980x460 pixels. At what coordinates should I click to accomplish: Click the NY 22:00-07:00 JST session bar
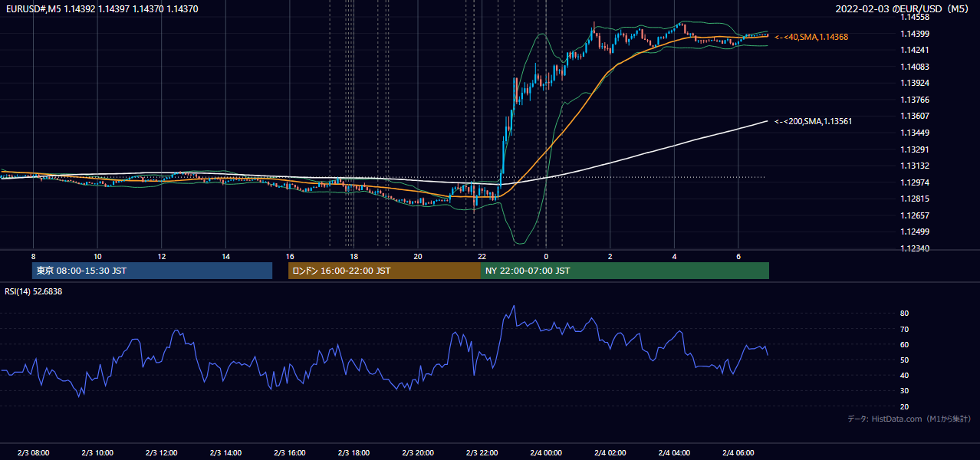pos(625,271)
